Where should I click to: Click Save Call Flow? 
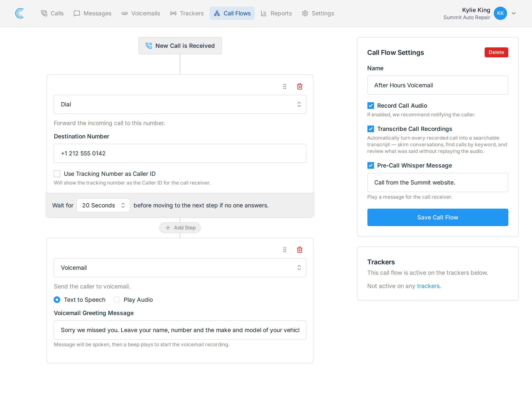[437, 217]
